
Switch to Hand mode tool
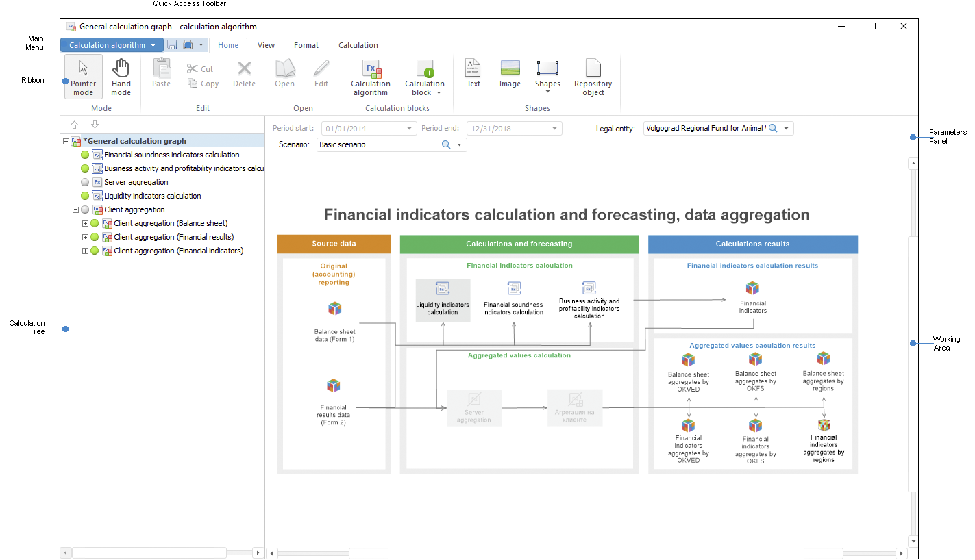click(121, 77)
